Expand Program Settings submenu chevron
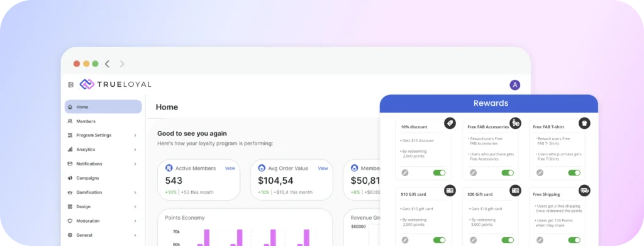This screenshot has width=644, height=246. [x=135, y=135]
